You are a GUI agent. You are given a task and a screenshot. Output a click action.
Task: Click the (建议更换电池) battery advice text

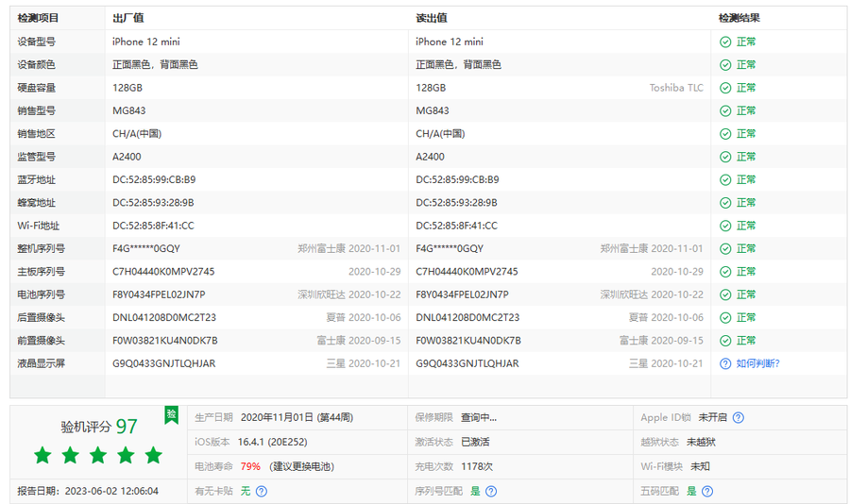(302, 466)
